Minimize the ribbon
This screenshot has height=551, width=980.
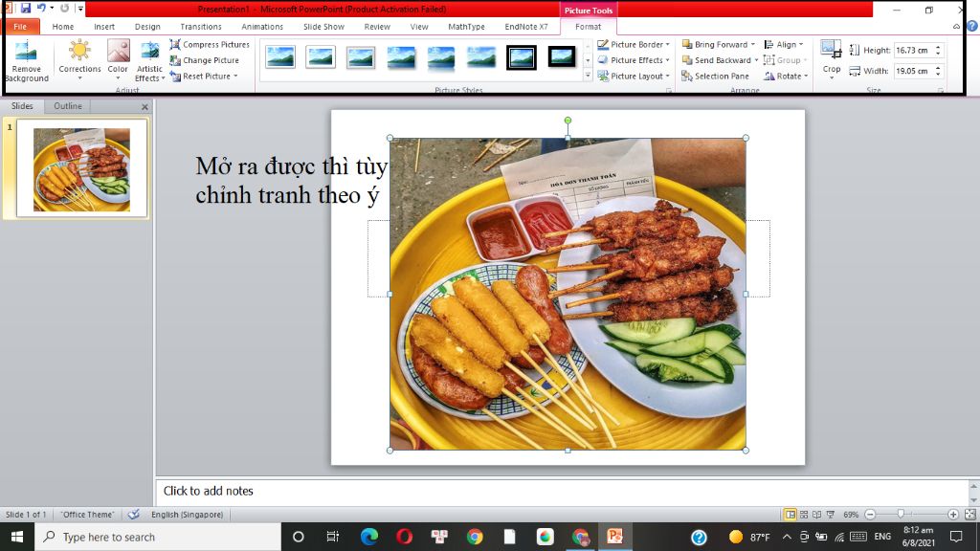point(956,26)
